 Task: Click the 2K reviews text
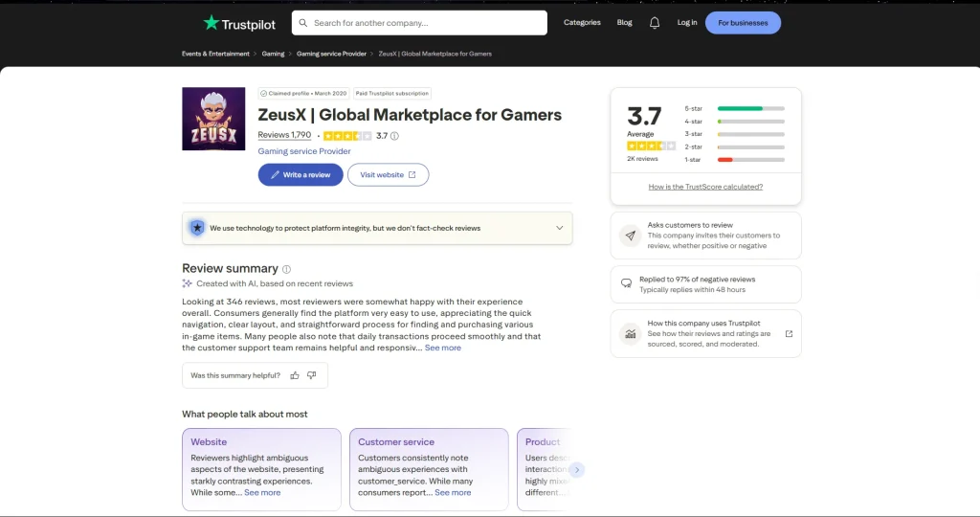(x=642, y=159)
